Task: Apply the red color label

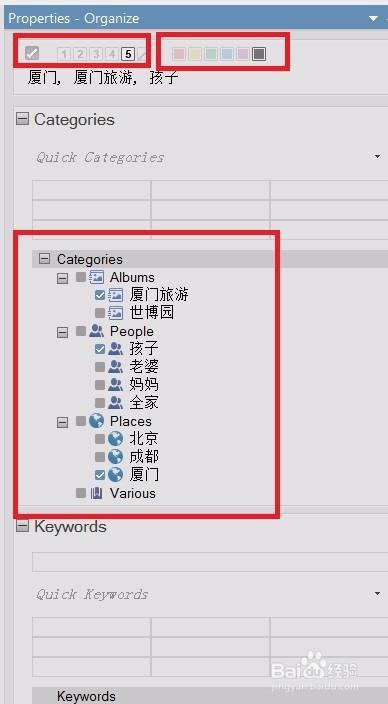Action: pos(179,54)
